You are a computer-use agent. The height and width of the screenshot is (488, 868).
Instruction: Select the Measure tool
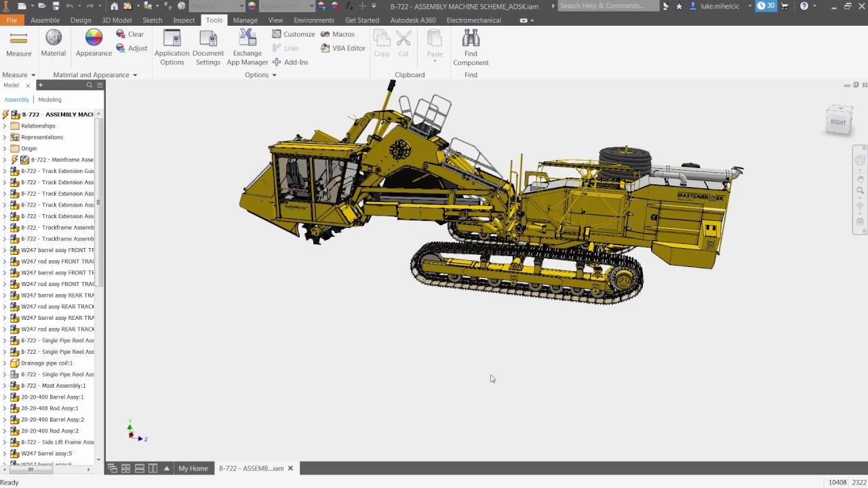click(19, 44)
